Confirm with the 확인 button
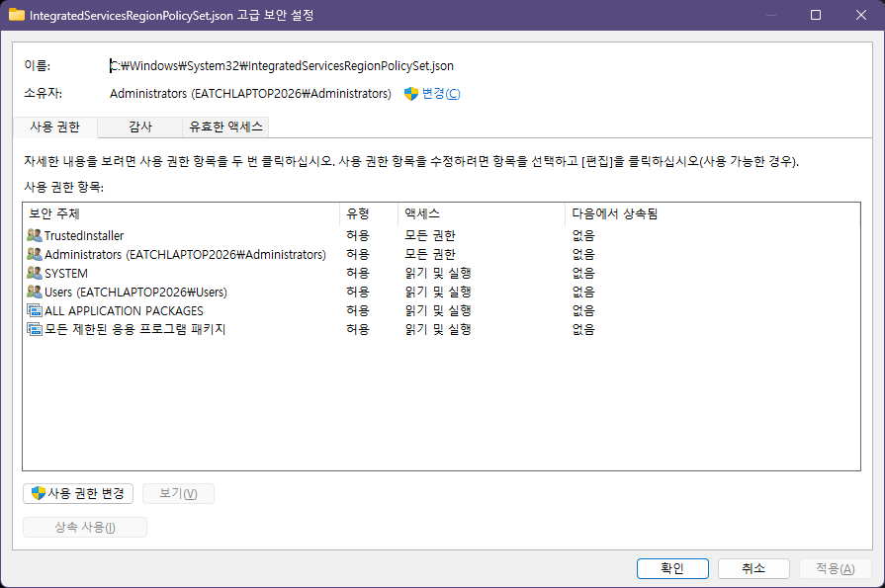This screenshot has width=885, height=588. [x=672, y=568]
